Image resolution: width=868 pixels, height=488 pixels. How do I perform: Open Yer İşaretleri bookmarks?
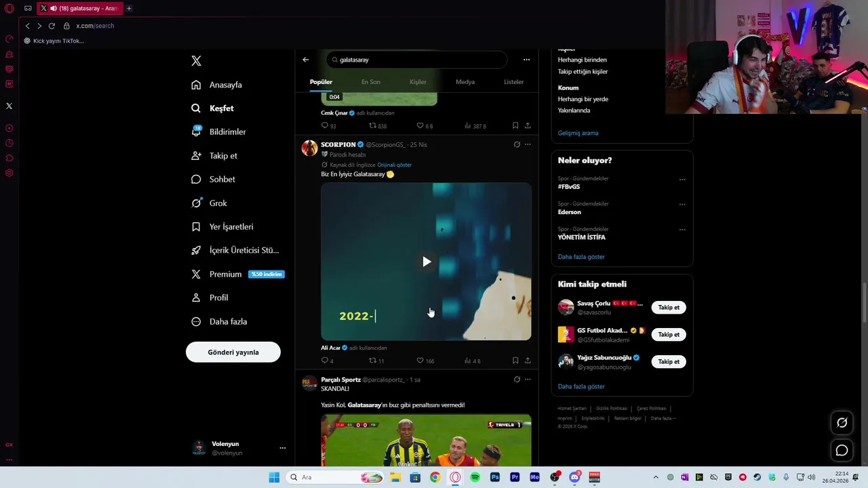(x=222, y=226)
